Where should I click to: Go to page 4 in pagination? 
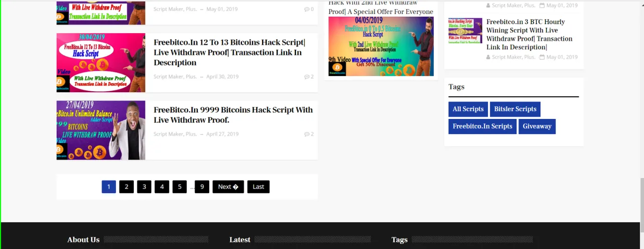click(162, 186)
